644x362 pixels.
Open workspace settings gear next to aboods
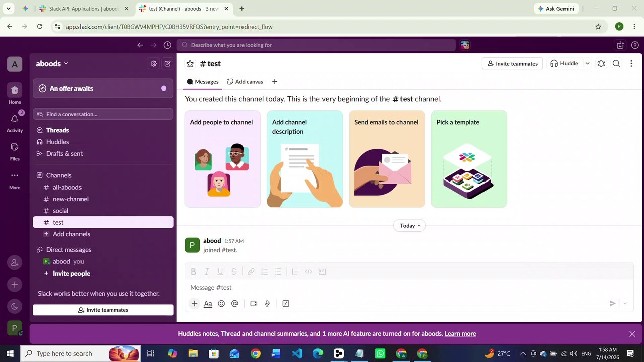click(154, 64)
